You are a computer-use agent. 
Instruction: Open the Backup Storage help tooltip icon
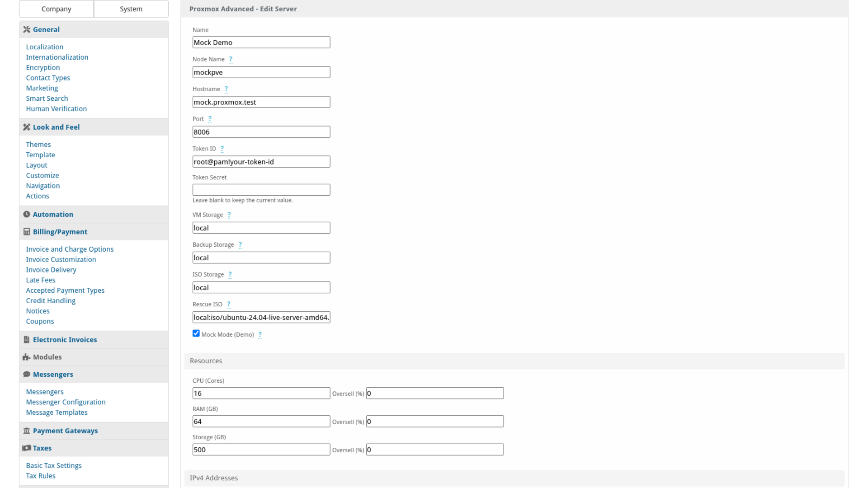(x=240, y=245)
